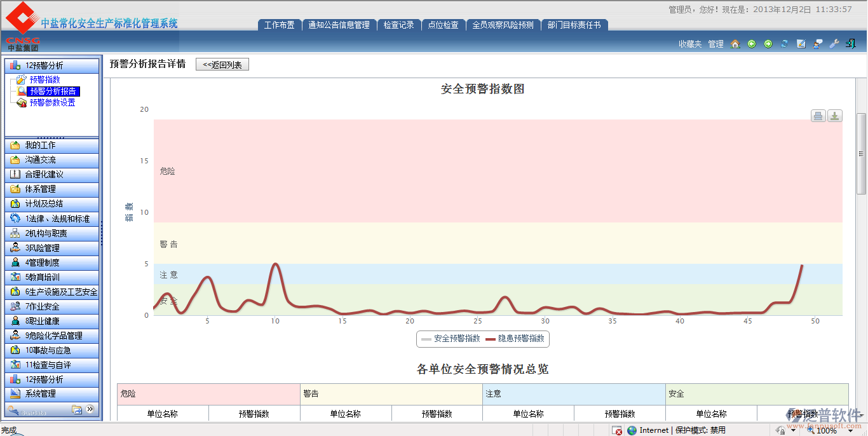The height and width of the screenshot is (436, 868).
Task: Click the pop-up blocker status bar icon
Action: [617, 430]
